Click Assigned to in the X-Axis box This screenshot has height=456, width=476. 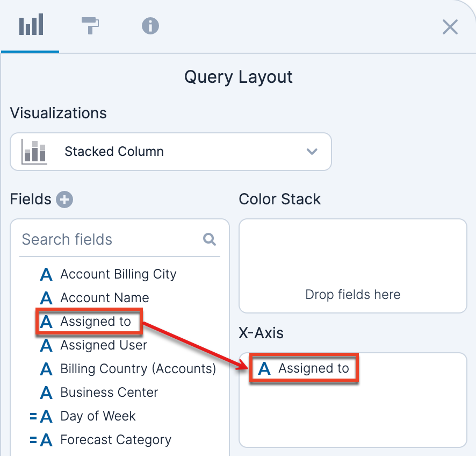[313, 368]
